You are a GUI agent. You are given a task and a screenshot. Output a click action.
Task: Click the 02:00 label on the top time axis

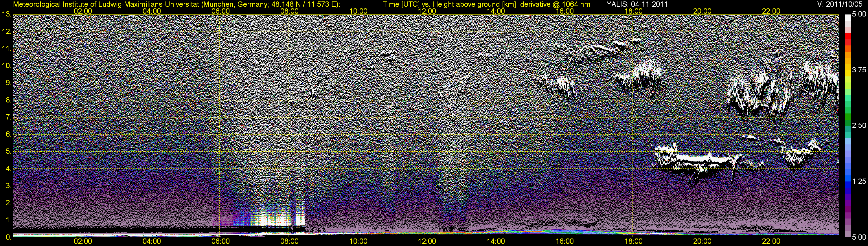point(83,11)
